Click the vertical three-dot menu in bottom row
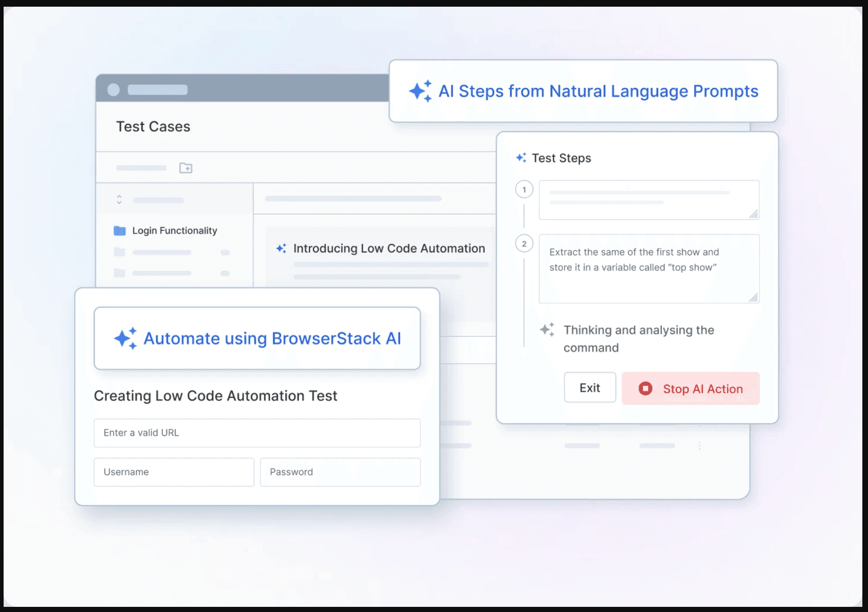This screenshot has height=612, width=868. (x=699, y=446)
